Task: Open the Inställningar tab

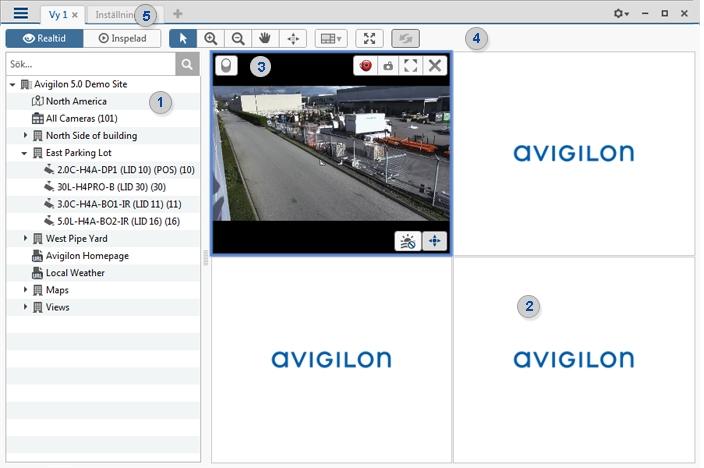Action: click(115, 15)
